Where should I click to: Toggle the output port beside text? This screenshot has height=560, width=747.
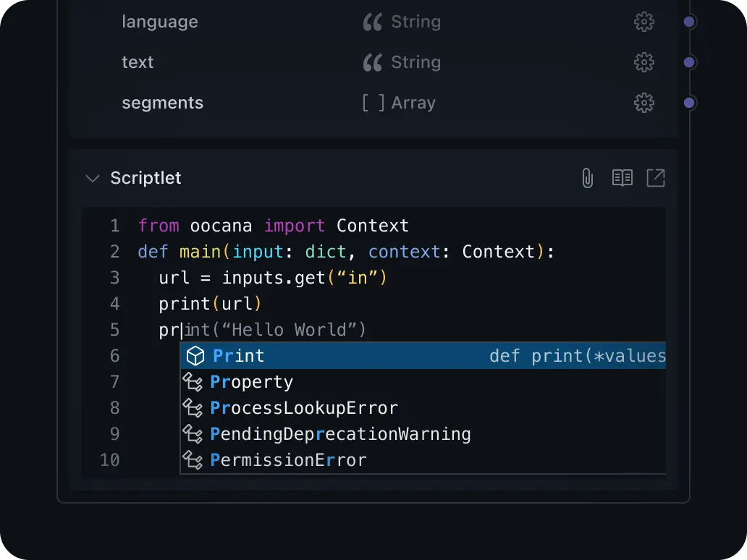[x=688, y=62]
